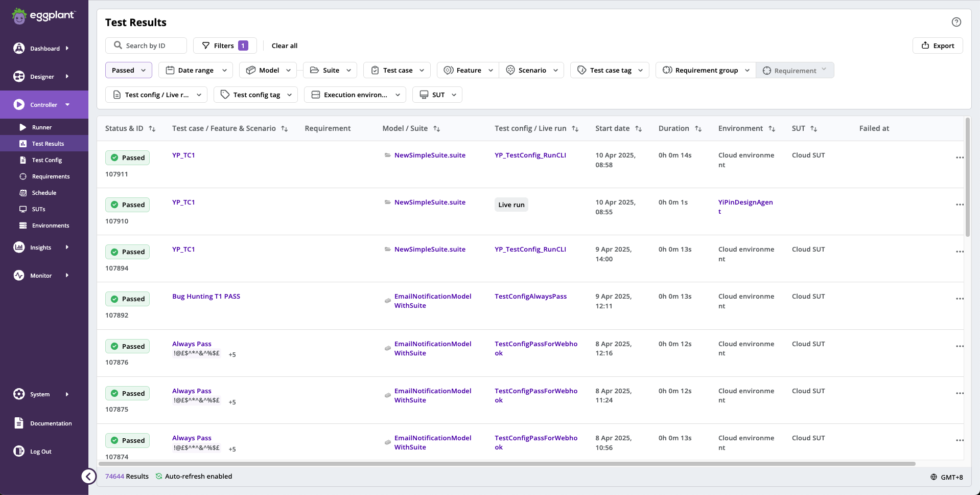Open Schedule in the sidebar
Image resolution: width=980 pixels, height=495 pixels.
(x=44, y=193)
